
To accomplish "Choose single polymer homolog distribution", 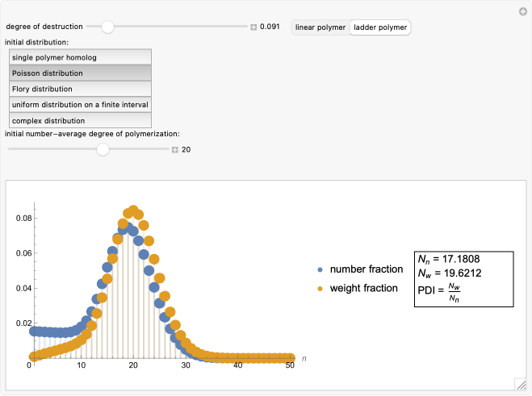I will (x=80, y=57).
